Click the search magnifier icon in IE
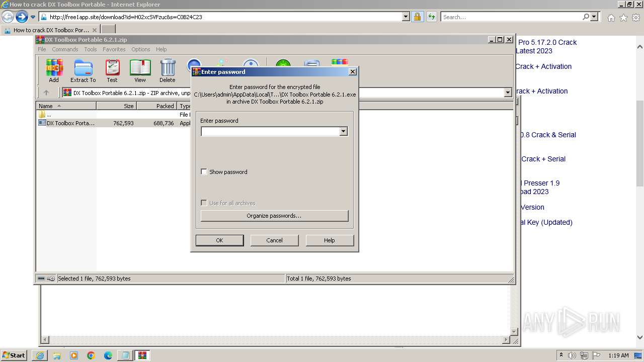The height and width of the screenshot is (362, 644). pos(586,17)
